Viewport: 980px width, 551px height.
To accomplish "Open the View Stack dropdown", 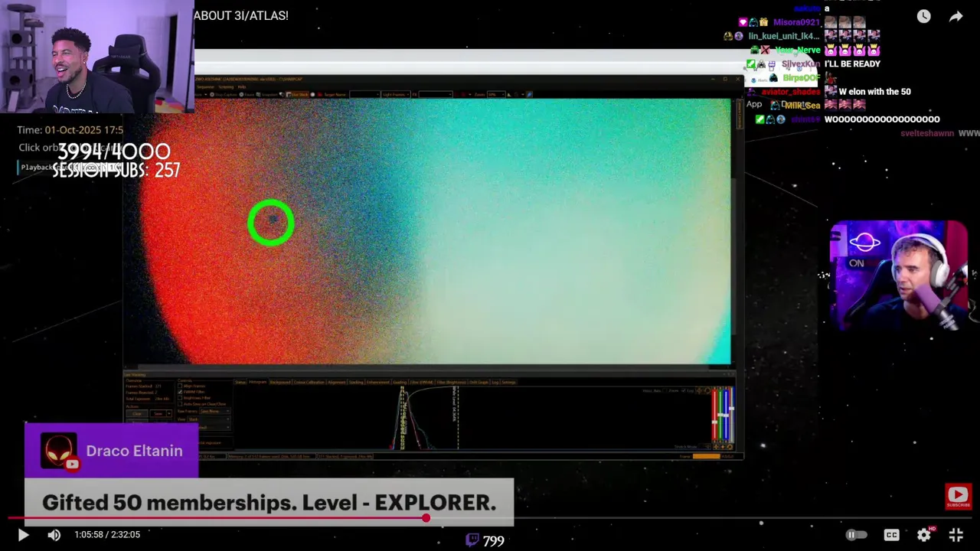I will pos(208,419).
